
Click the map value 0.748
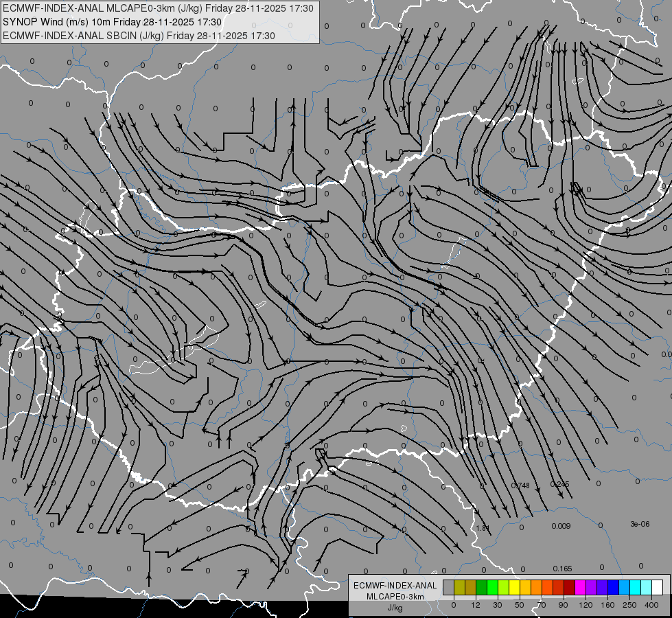tap(520, 485)
